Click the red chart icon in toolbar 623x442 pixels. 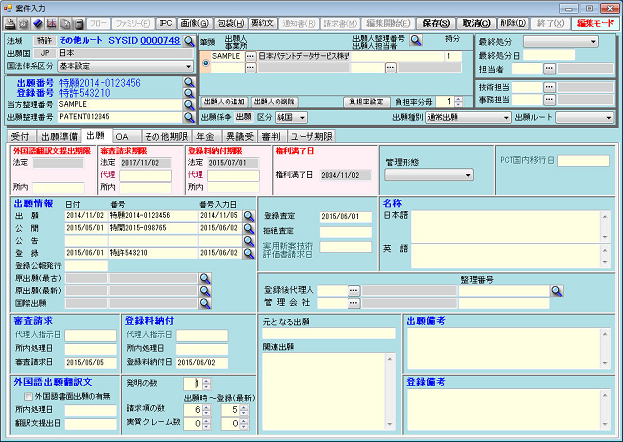tap(51, 24)
